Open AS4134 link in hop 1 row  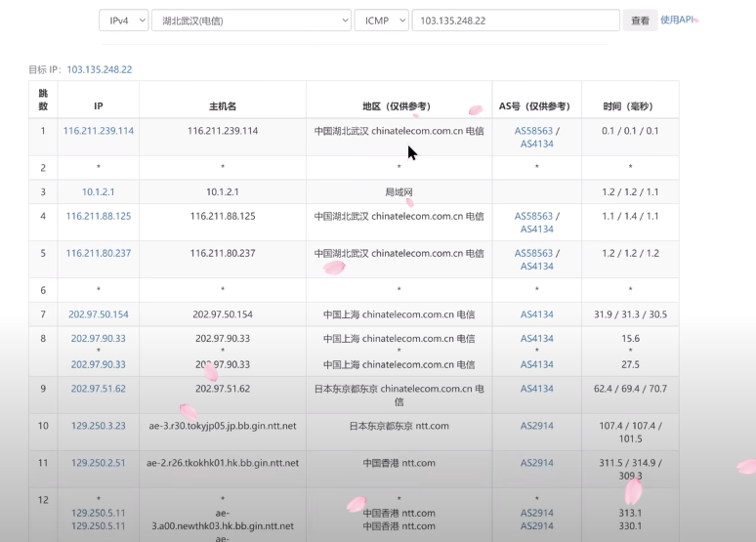[536, 144]
